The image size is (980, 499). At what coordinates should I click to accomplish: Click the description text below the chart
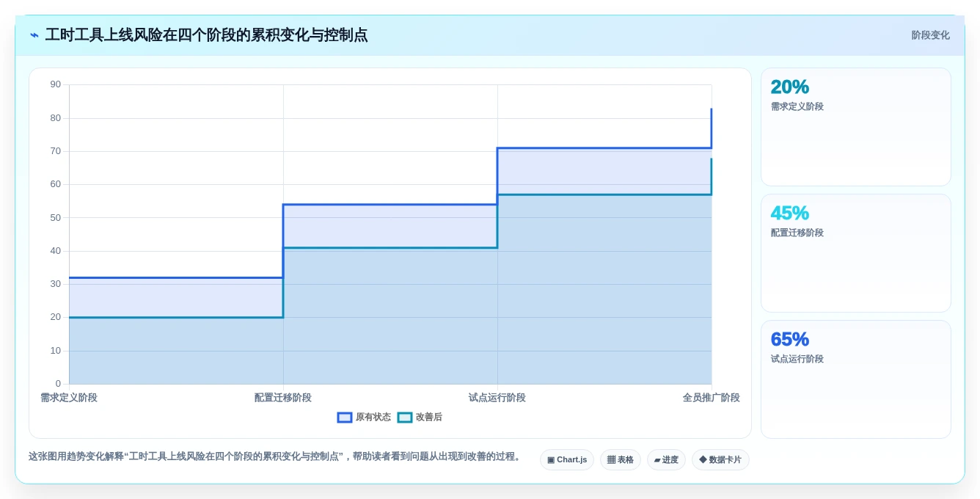coord(276,456)
